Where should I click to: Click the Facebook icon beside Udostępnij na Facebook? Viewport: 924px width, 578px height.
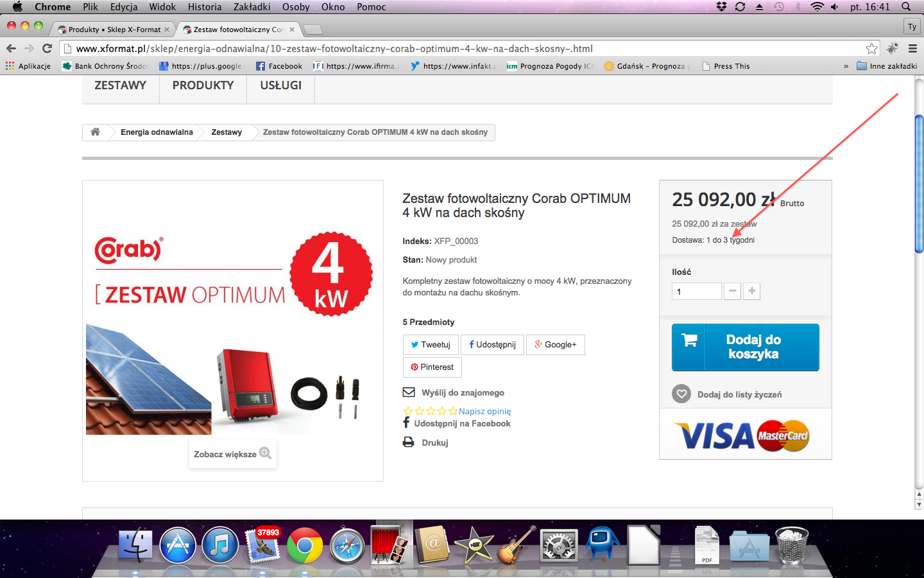coord(406,423)
